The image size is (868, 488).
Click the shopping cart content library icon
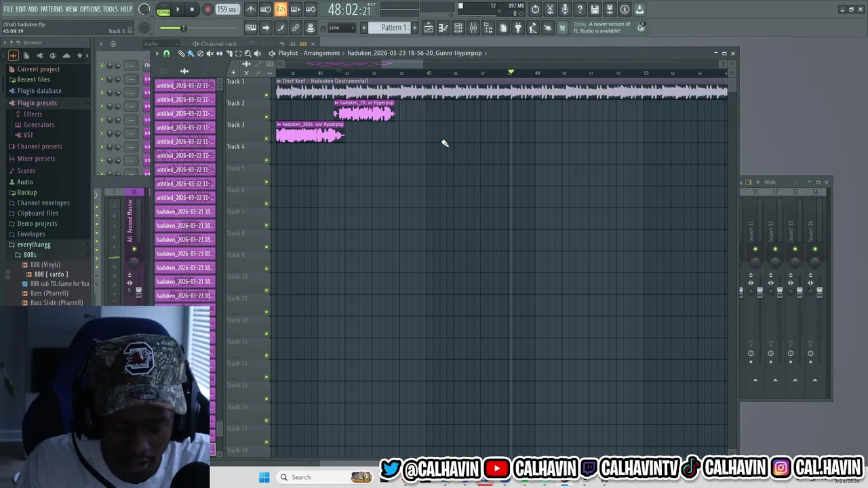pyautogui.click(x=561, y=28)
